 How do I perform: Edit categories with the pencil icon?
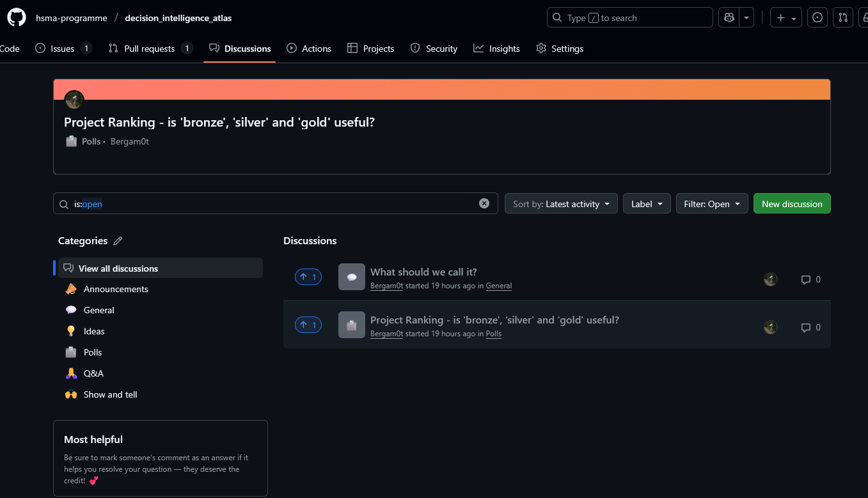click(118, 241)
